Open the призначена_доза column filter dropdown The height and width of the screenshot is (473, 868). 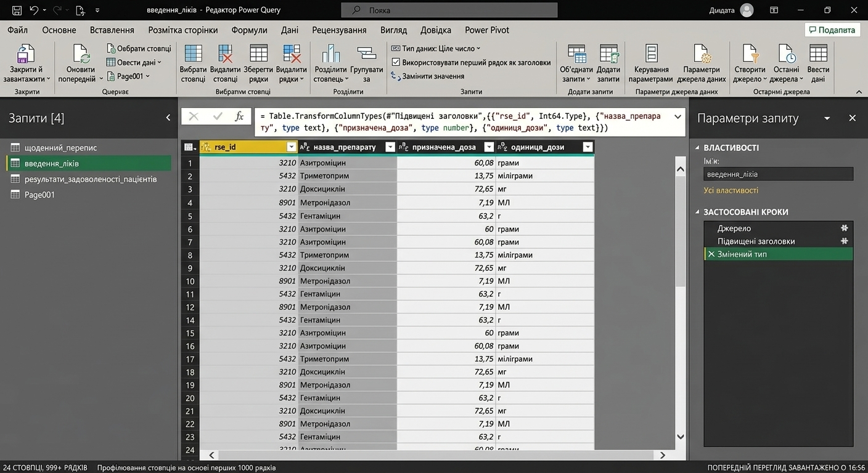pyautogui.click(x=489, y=147)
